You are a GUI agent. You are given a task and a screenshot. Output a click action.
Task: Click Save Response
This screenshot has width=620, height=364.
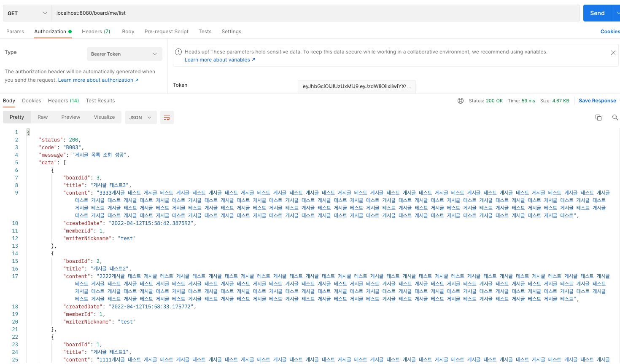pos(597,100)
